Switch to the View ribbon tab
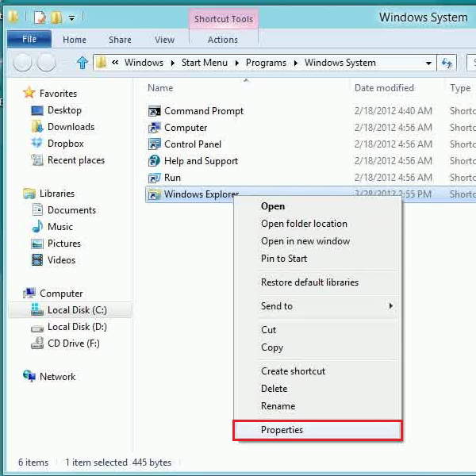Viewport: 476px width, 476px height. pos(164,40)
